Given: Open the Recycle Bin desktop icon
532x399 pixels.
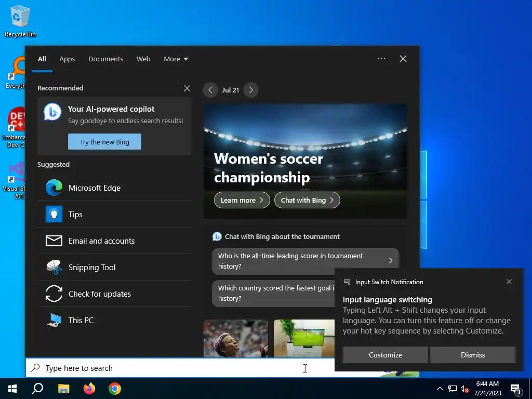Looking at the screenshot, I should [20, 21].
